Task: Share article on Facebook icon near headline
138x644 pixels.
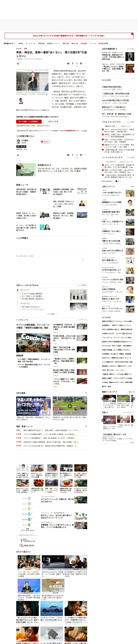Action: coord(73,64)
